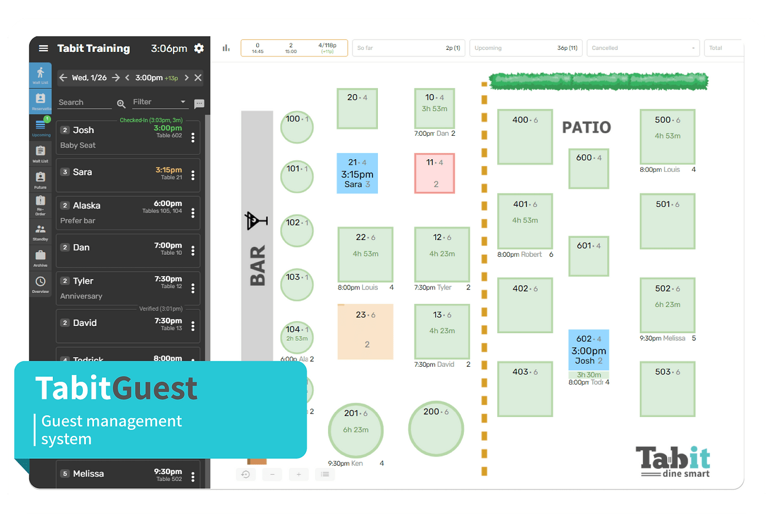Click the 3:00pm time selector label

tap(149, 78)
